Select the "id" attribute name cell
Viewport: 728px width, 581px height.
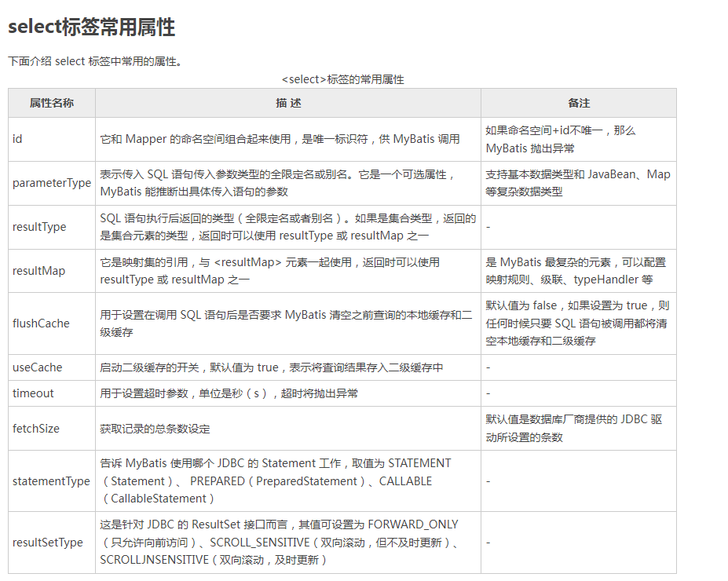click(52, 139)
